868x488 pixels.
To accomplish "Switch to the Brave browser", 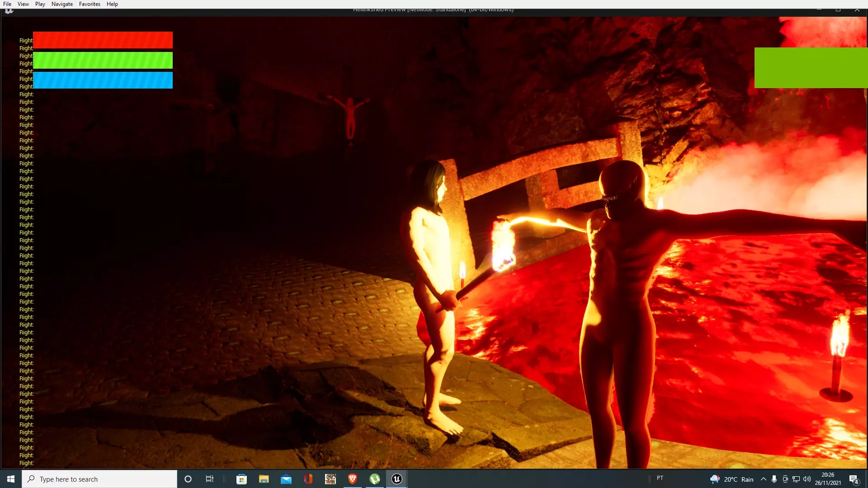I will (353, 479).
